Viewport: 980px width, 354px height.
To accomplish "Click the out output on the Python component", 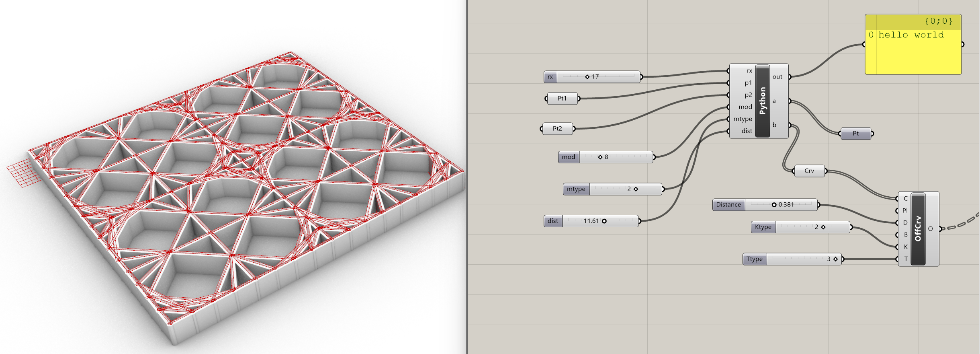I will coord(777,77).
